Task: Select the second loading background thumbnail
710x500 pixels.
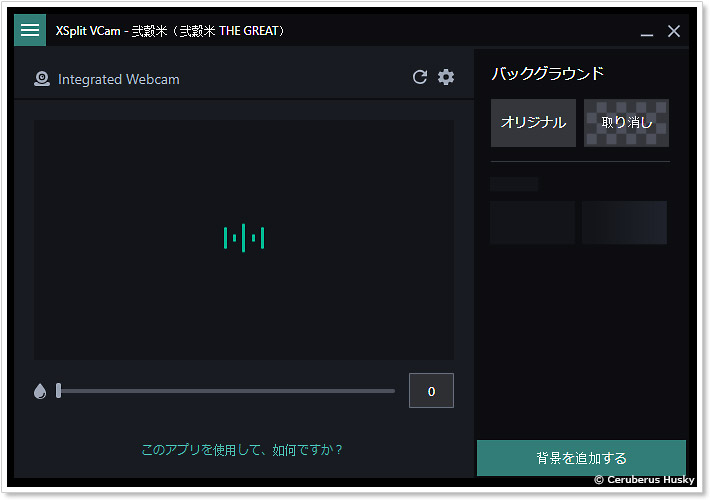Action: tap(624, 222)
